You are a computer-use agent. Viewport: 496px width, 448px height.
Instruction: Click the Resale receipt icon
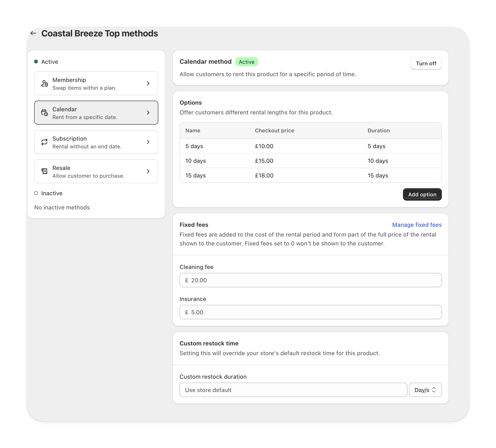point(45,171)
